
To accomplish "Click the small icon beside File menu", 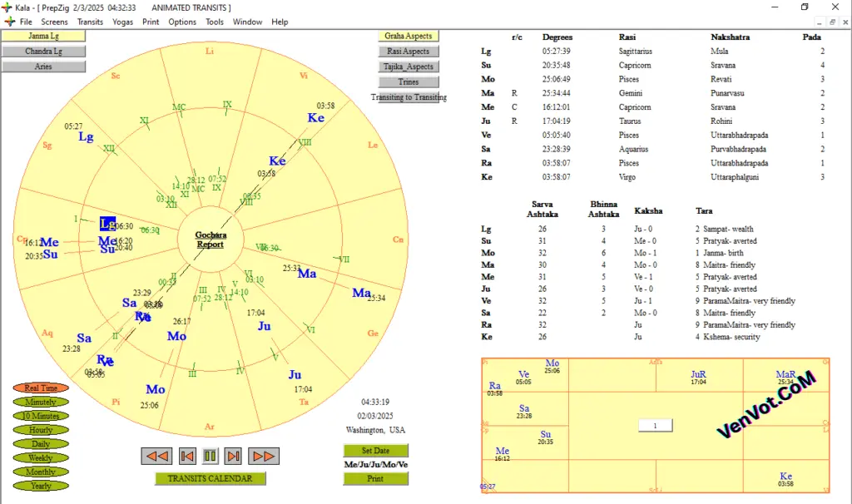I will (9, 22).
